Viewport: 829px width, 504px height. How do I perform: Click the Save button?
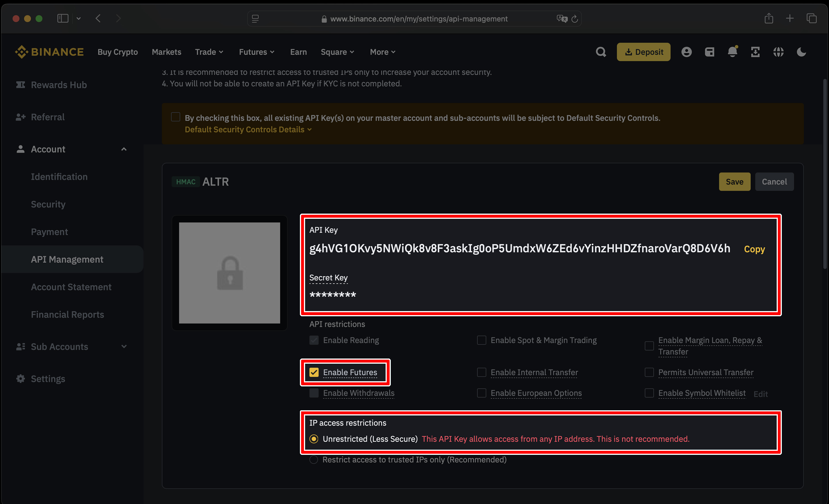734,182
